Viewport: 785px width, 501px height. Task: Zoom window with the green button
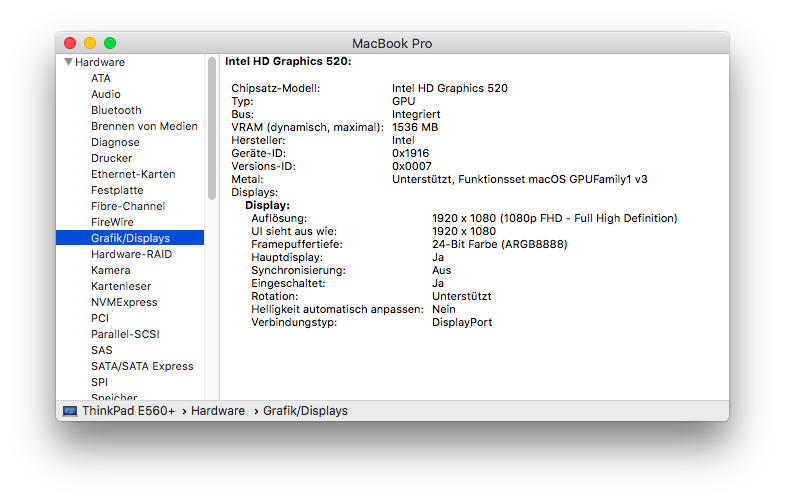[x=110, y=44]
